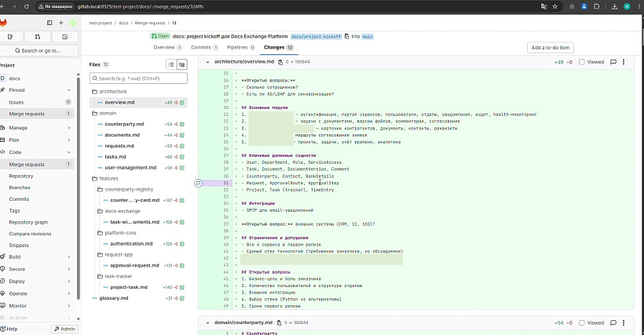
Task: Open the to-do list shortcut icon
Action: tap(65, 37)
